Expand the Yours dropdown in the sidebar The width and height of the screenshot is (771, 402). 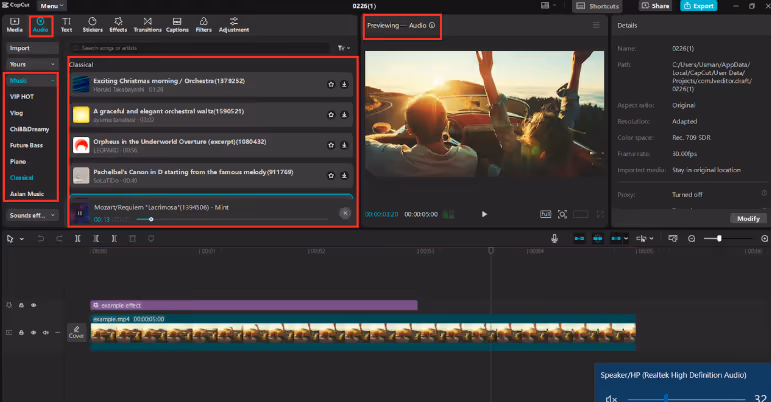pos(31,63)
